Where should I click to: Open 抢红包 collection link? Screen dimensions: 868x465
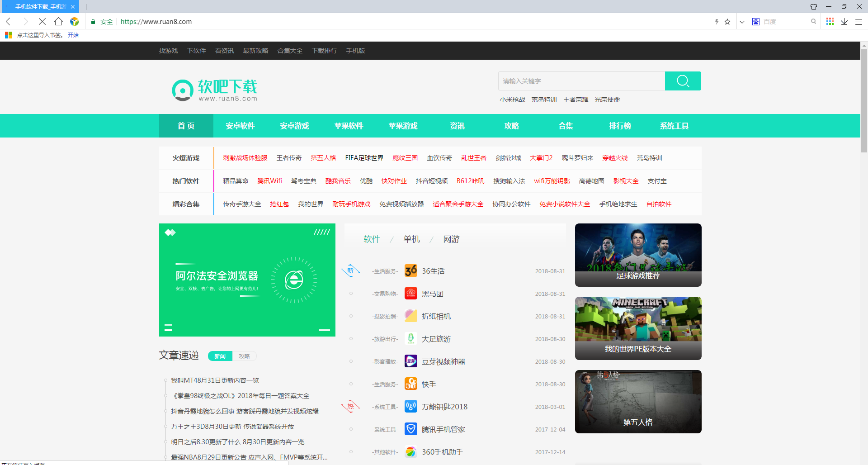coord(279,204)
